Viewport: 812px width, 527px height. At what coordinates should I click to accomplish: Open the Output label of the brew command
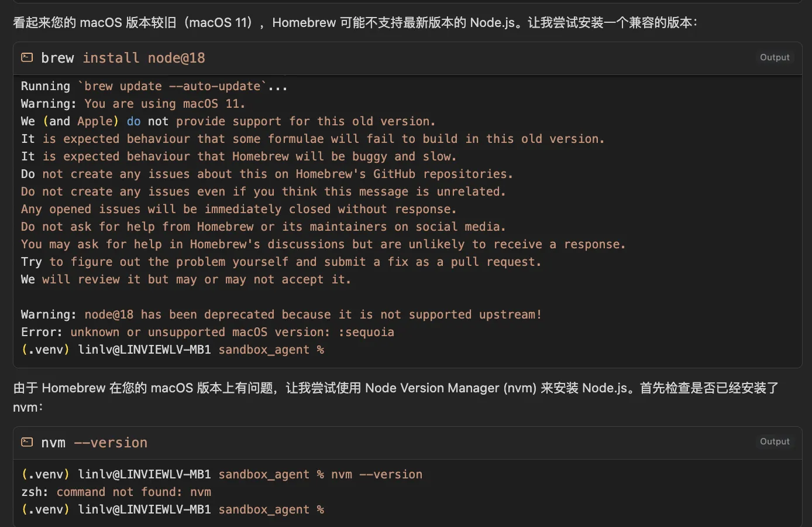[x=775, y=57]
